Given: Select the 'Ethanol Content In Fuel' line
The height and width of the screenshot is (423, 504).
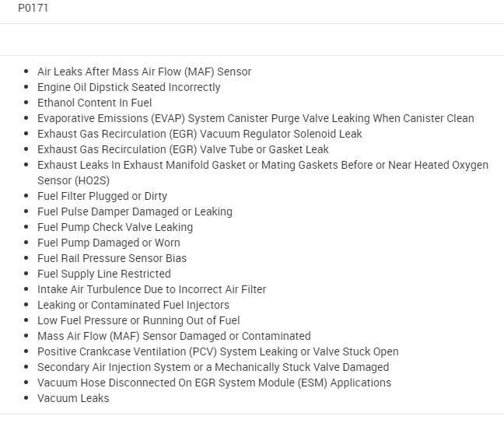Looking at the screenshot, I should [94, 103].
